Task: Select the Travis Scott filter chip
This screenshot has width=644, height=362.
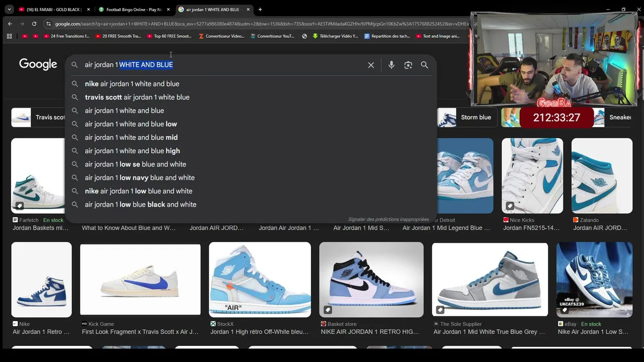Action: [38, 117]
